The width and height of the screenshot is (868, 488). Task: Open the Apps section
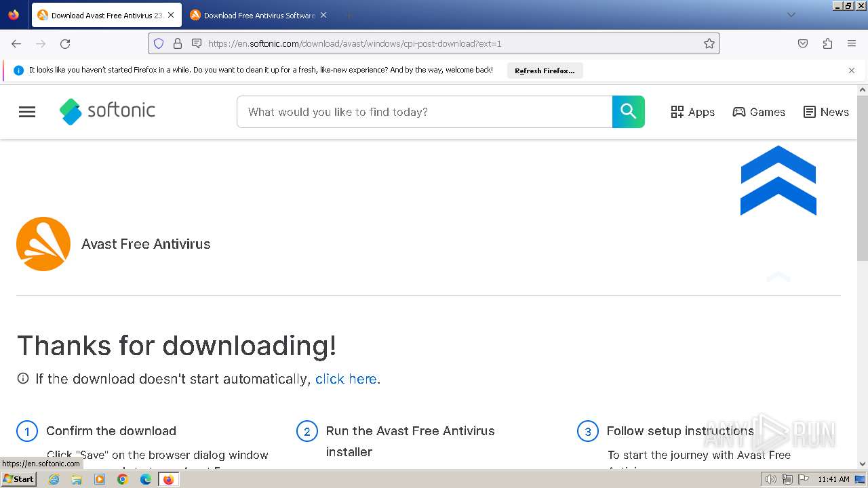click(x=692, y=112)
